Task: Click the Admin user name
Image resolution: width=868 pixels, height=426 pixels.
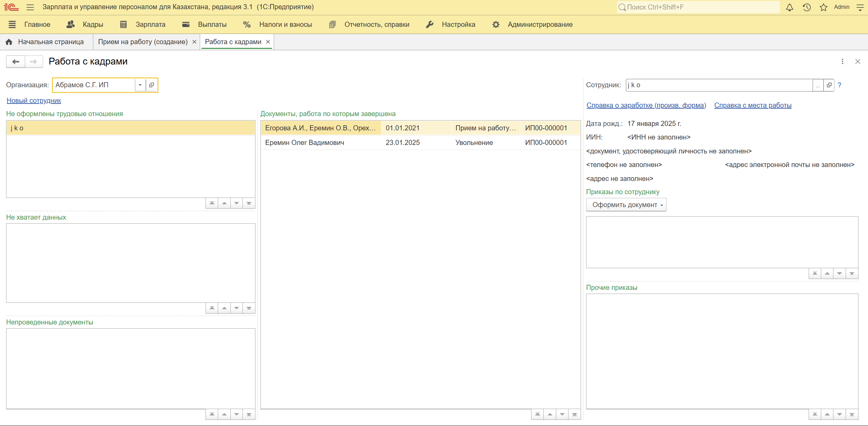Action: (x=842, y=7)
